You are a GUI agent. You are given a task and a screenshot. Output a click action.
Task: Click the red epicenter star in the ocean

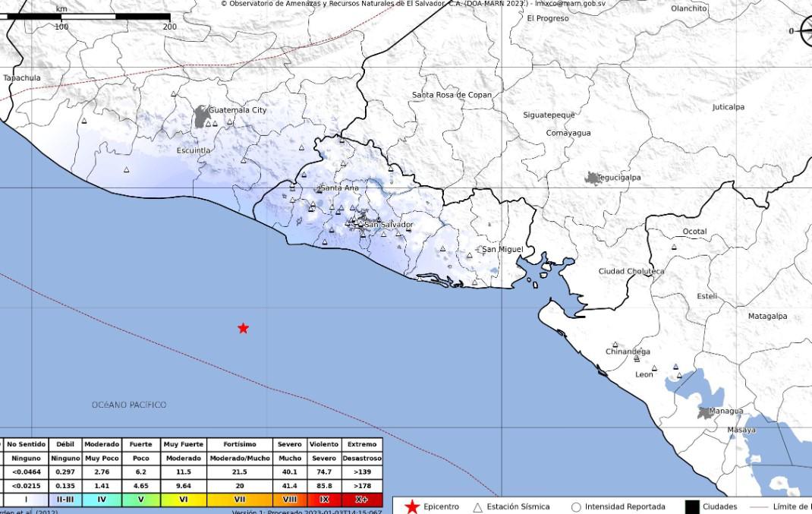point(243,328)
